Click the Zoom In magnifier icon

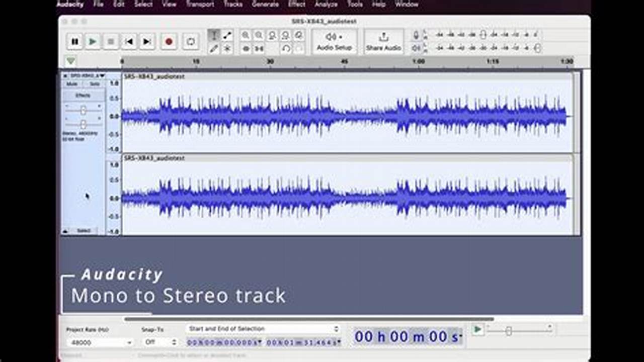(x=246, y=35)
